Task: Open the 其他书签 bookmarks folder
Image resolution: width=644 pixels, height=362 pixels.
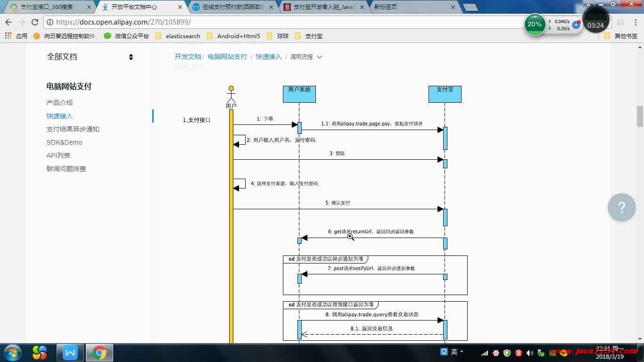Action: click(621, 36)
